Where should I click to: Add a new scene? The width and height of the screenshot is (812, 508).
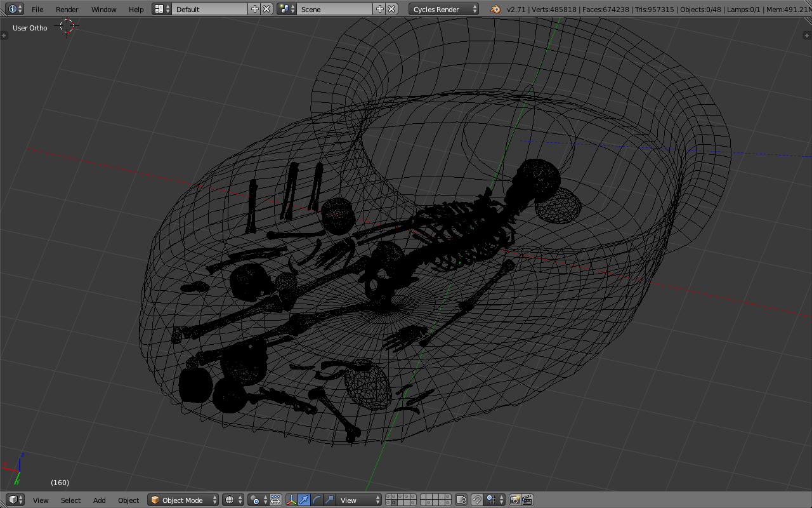pos(379,9)
